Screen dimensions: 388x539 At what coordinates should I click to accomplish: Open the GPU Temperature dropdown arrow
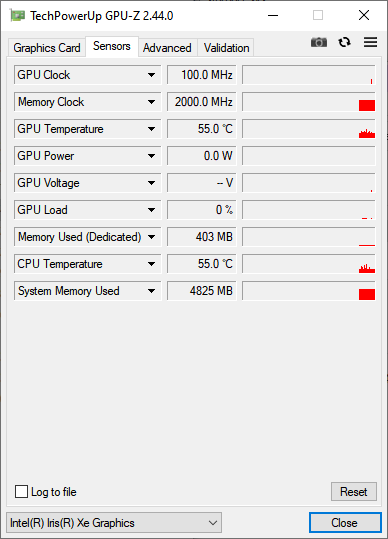tap(151, 129)
